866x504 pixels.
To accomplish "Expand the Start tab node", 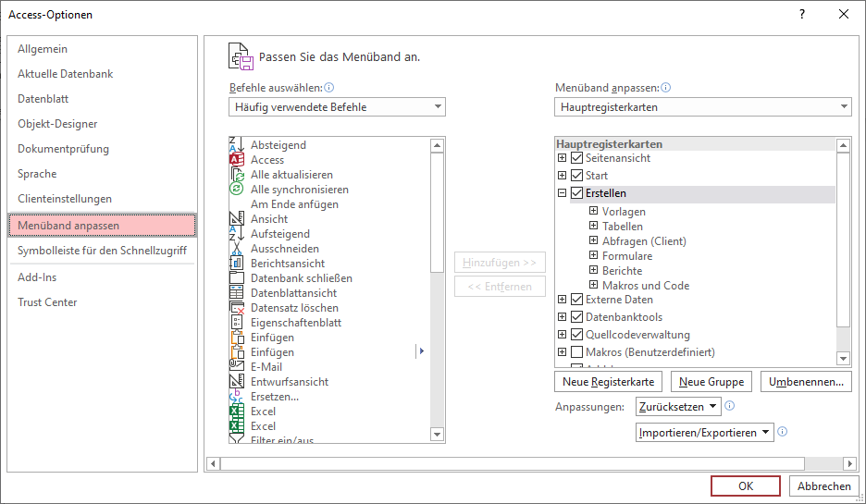I will pyautogui.click(x=563, y=176).
